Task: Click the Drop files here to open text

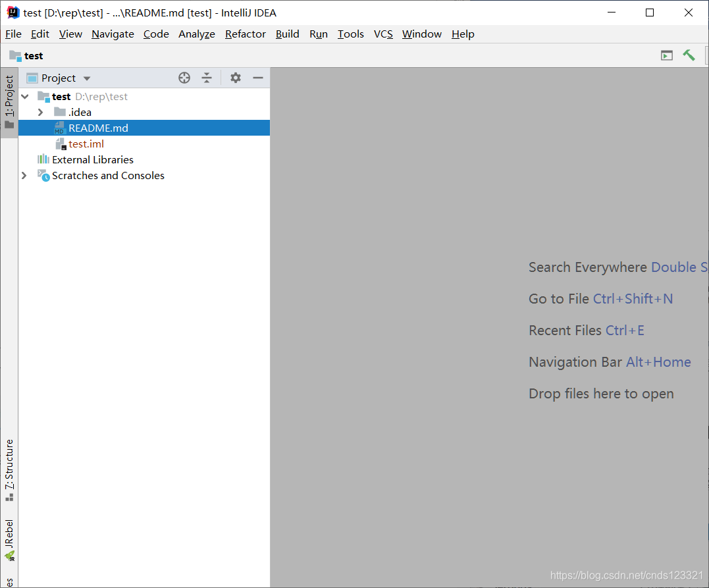Action: (601, 394)
